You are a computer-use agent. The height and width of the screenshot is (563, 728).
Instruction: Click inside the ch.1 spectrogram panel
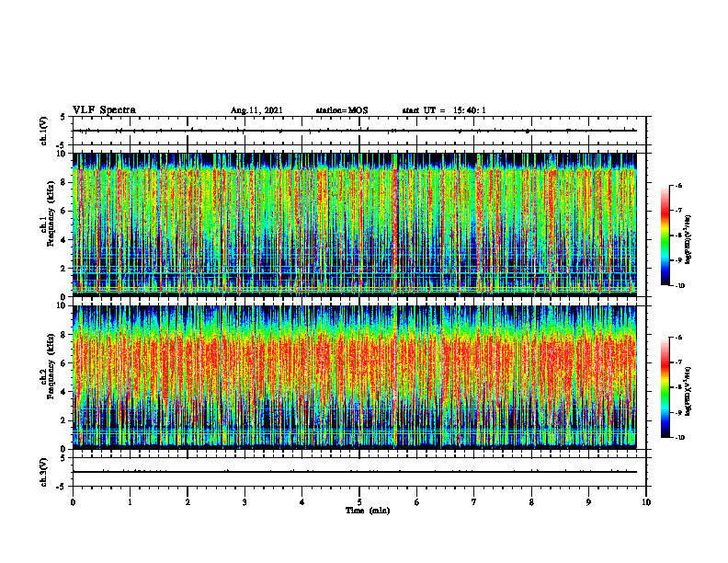point(354,224)
